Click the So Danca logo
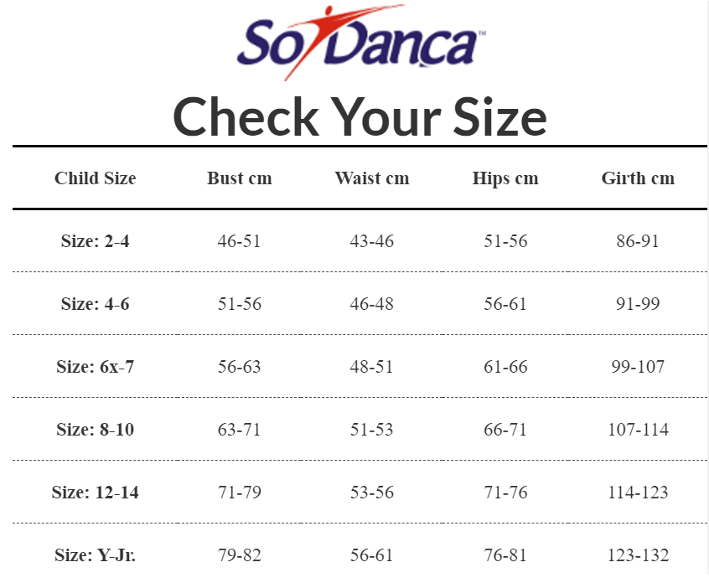The width and height of the screenshot is (709, 588). [x=360, y=44]
